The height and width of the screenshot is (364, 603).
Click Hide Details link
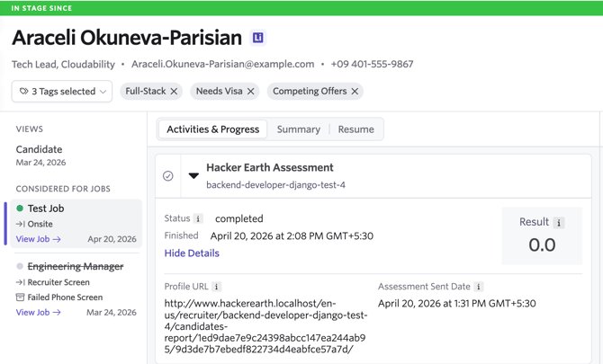coord(192,253)
